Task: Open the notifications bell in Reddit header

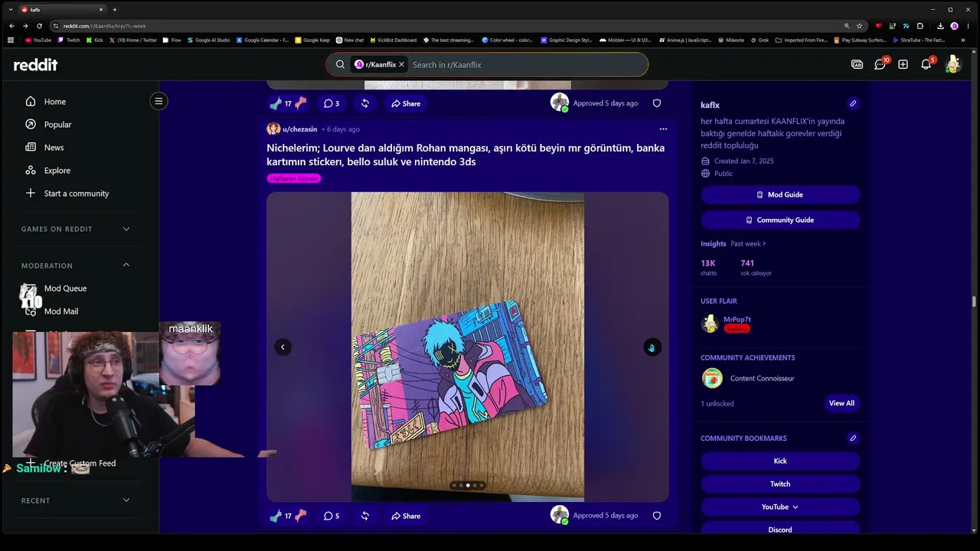Action: [926, 64]
